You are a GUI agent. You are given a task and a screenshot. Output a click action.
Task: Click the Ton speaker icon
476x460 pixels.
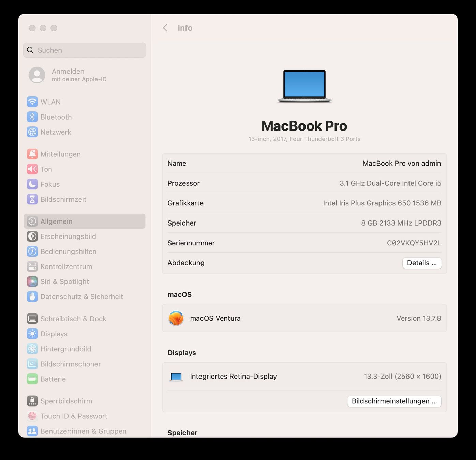(32, 169)
